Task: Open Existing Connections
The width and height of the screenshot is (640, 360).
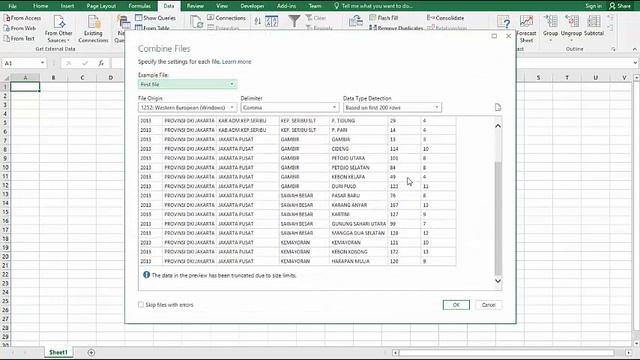Action: pyautogui.click(x=93, y=29)
